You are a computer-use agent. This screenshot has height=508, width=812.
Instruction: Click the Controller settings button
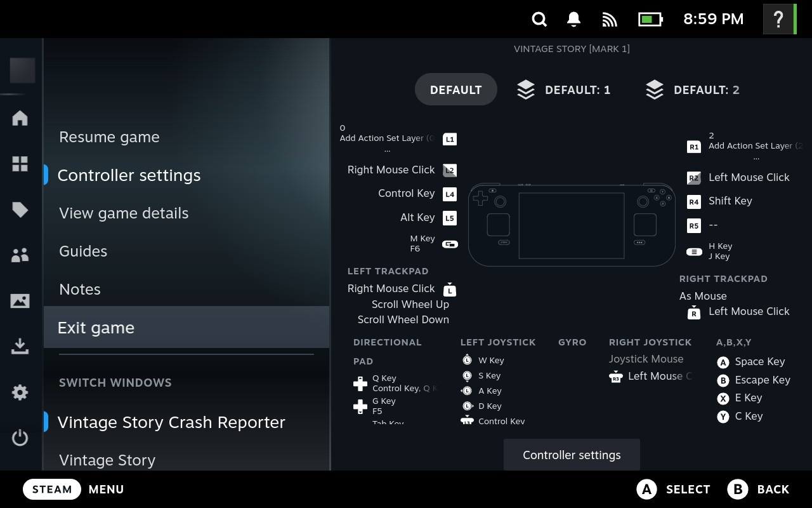(x=572, y=455)
